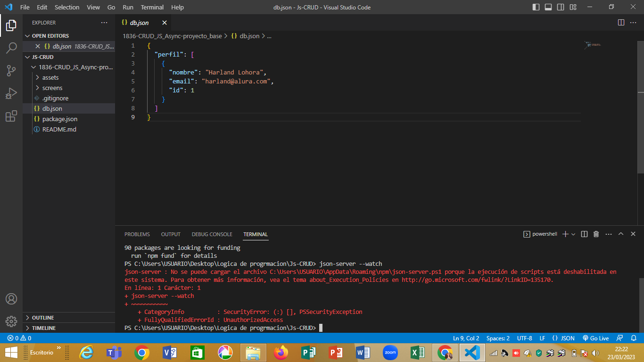644x362 pixels.
Task: Click the editor minimap preview
Action: (592, 45)
